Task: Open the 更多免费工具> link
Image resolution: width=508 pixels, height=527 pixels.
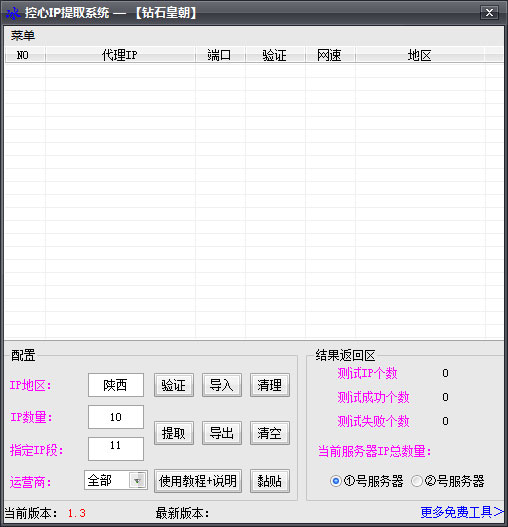Action: (462, 512)
